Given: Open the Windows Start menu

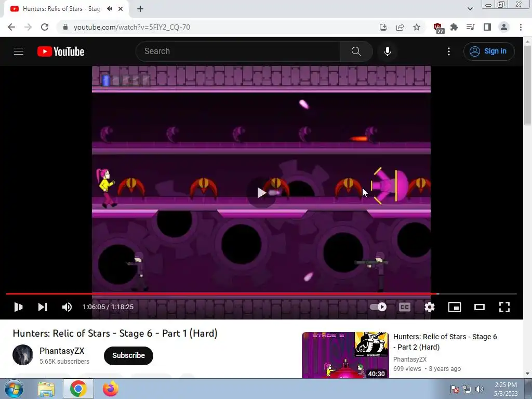Looking at the screenshot, I should 13,389.
